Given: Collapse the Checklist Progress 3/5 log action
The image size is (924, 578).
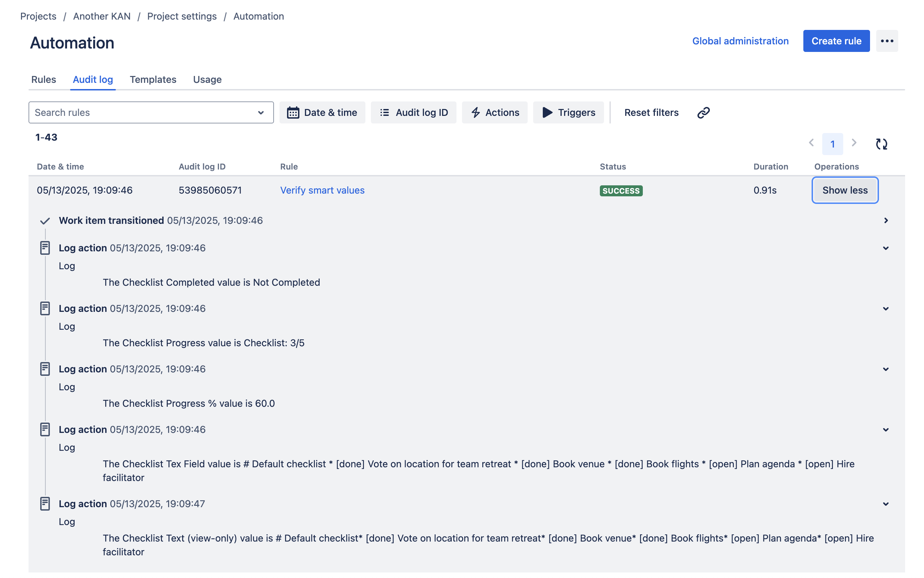Looking at the screenshot, I should [x=885, y=308].
